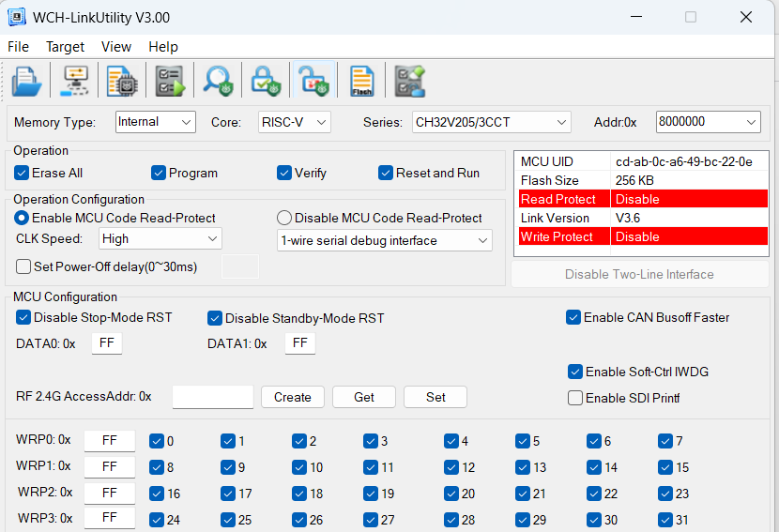Image resolution: width=779 pixels, height=532 pixels.
Task: Click the last checklist settings toolbar icon
Action: [x=409, y=81]
